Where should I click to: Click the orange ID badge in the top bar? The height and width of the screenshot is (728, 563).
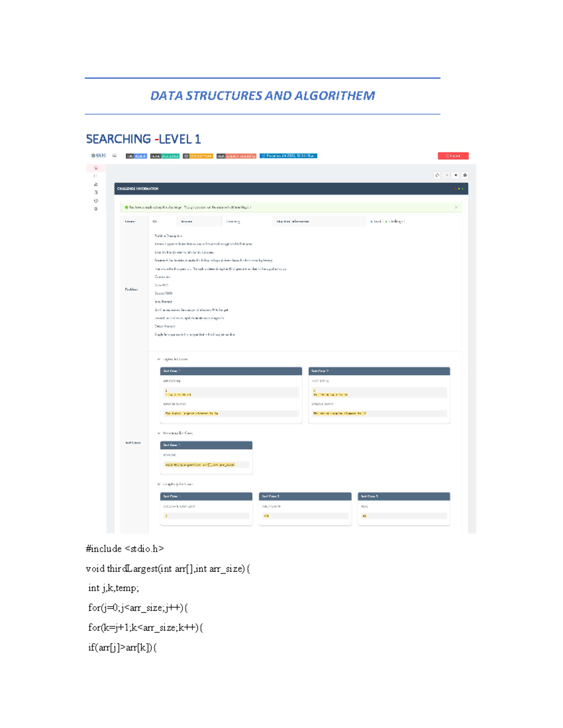click(x=198, y=156)
